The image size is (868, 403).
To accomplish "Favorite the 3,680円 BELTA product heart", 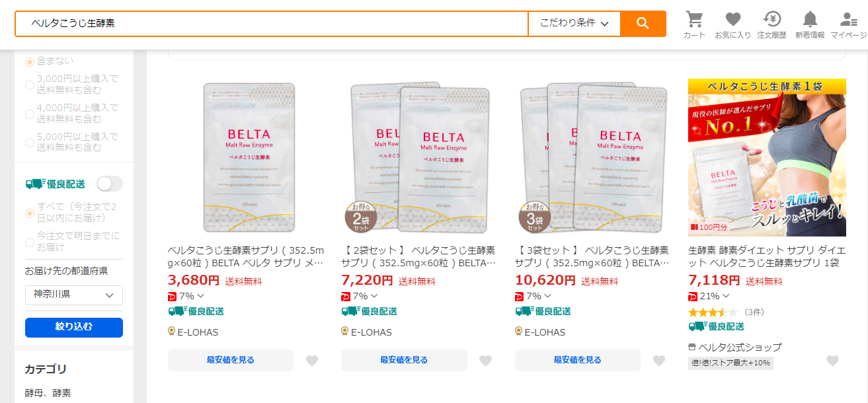I will (x=312, y=361).
